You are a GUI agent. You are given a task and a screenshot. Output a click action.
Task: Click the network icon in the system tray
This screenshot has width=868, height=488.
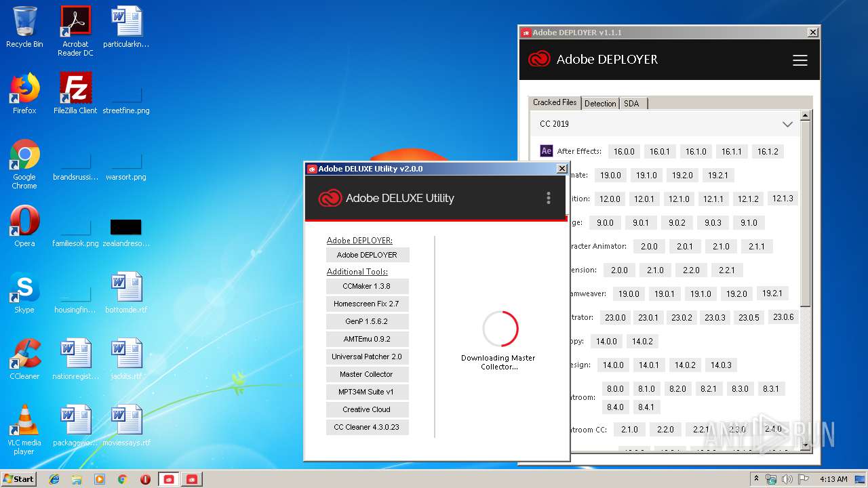[772, 479]
